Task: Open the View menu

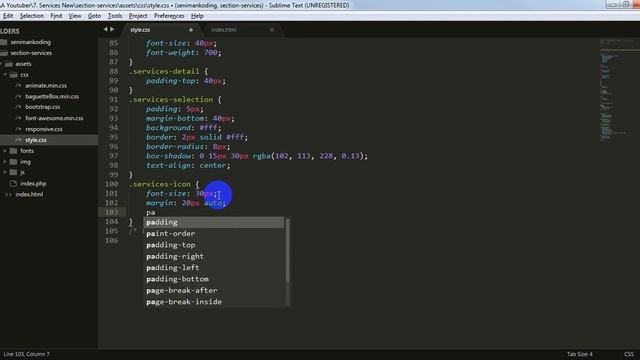Action: pyautogui.click(x=75, y=16)
